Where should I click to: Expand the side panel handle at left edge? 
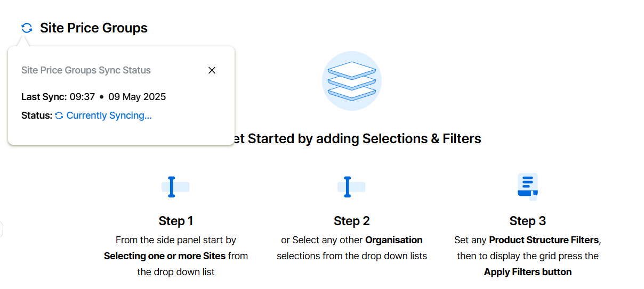point(2,229)
